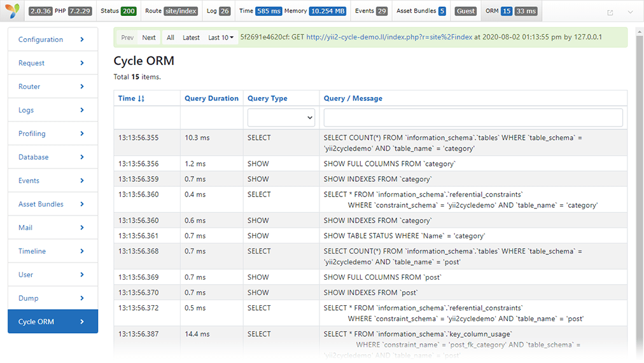Click chevron next to Request
The image size is (644, 363).
pos(82,63)
